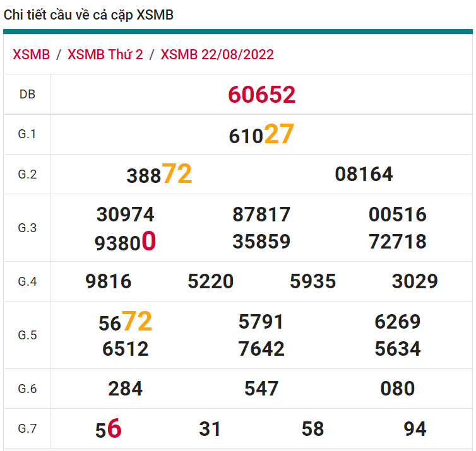Select the G.5 number 7642

(x=261, y=349)
